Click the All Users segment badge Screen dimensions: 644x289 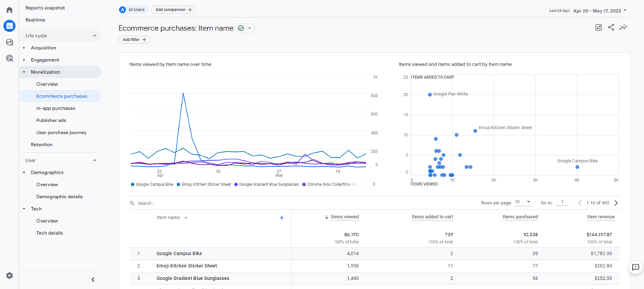point(133,10)
